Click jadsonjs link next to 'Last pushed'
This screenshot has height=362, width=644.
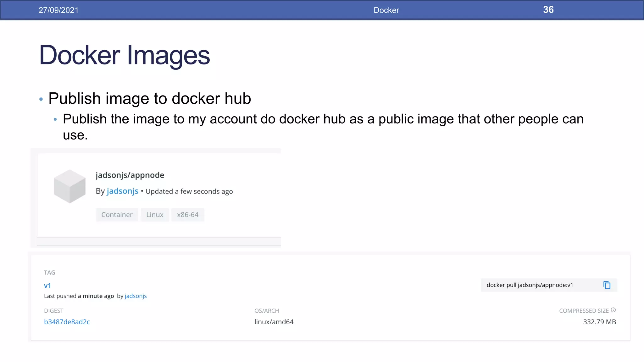click(x=136, y=296)
